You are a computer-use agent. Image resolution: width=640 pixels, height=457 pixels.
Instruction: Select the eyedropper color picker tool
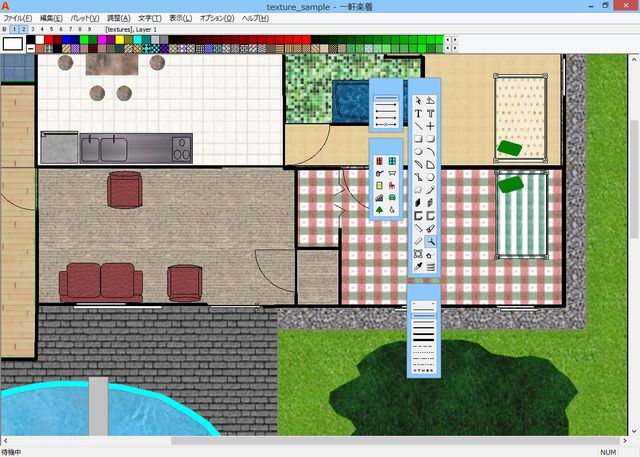418,267
